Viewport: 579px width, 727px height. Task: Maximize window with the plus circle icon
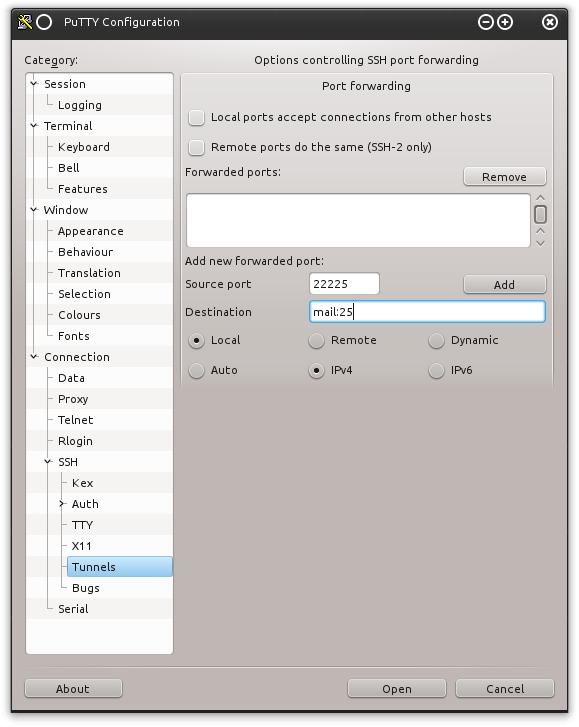point(505,22)
